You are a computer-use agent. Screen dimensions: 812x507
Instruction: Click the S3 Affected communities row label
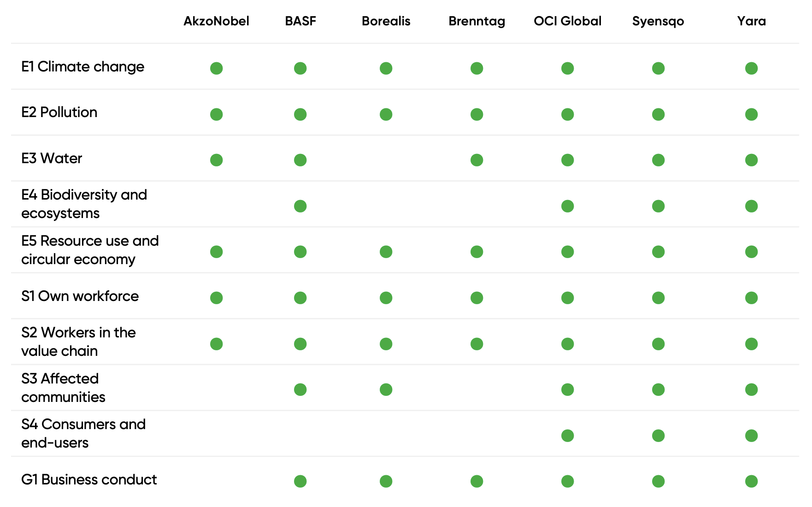(63, 388)
